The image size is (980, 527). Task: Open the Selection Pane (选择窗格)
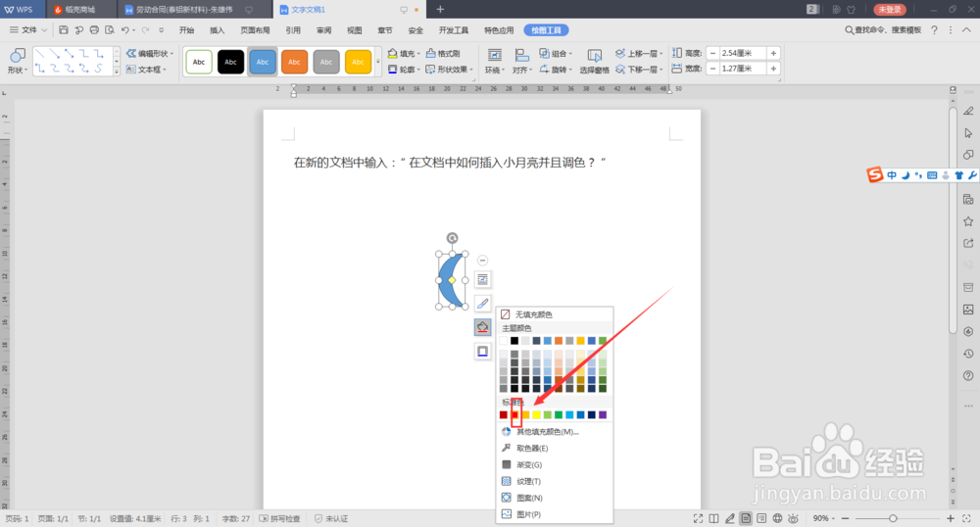tap(595, 61)
